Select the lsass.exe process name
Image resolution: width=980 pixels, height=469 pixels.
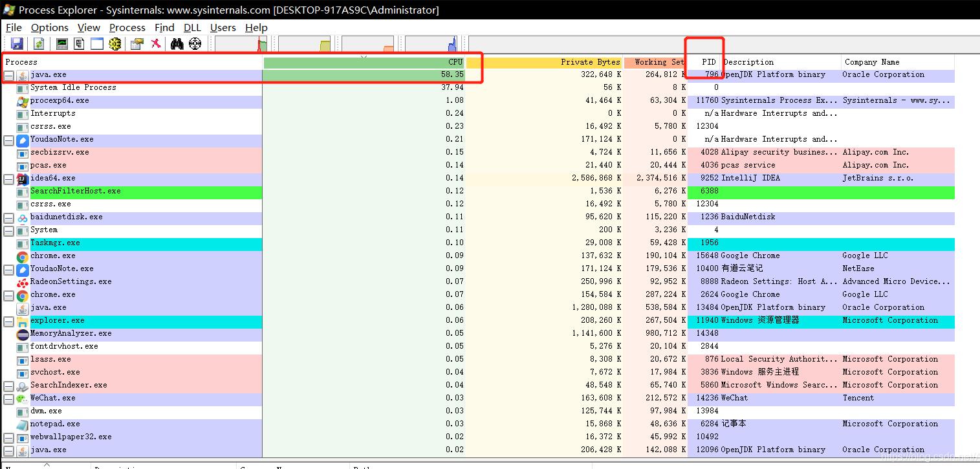coord(50,360)
